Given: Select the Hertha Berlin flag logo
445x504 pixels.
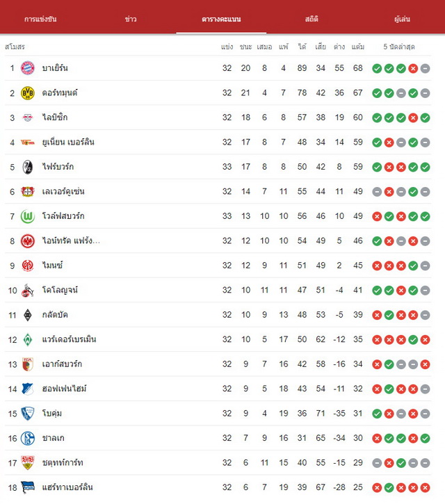Looking at the screenshot, I should [x=28, y=487].
